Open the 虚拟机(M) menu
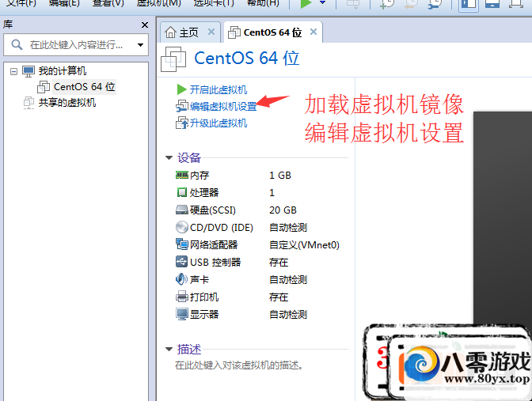This screenshot has width=532, height=401. [158, 3]
